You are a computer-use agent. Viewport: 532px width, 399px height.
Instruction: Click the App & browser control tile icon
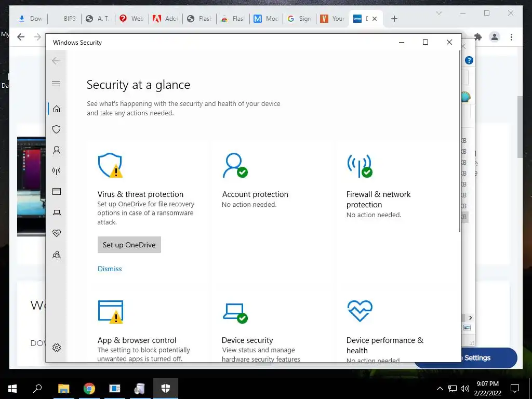111,312
